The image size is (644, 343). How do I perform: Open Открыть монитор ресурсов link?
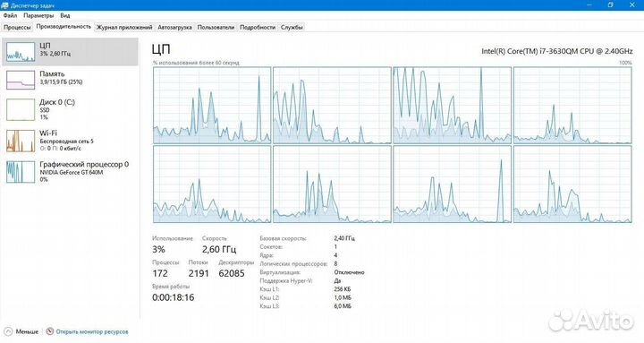click(92, 331)
